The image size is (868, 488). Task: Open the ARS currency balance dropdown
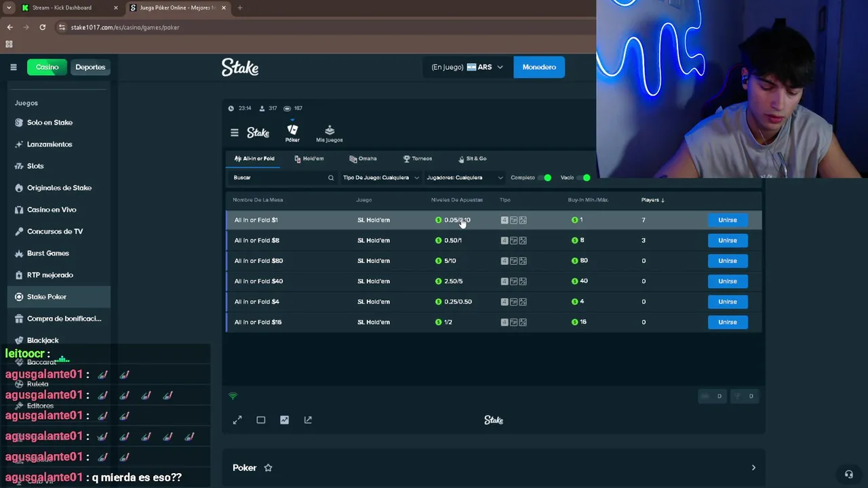[467, 67]
